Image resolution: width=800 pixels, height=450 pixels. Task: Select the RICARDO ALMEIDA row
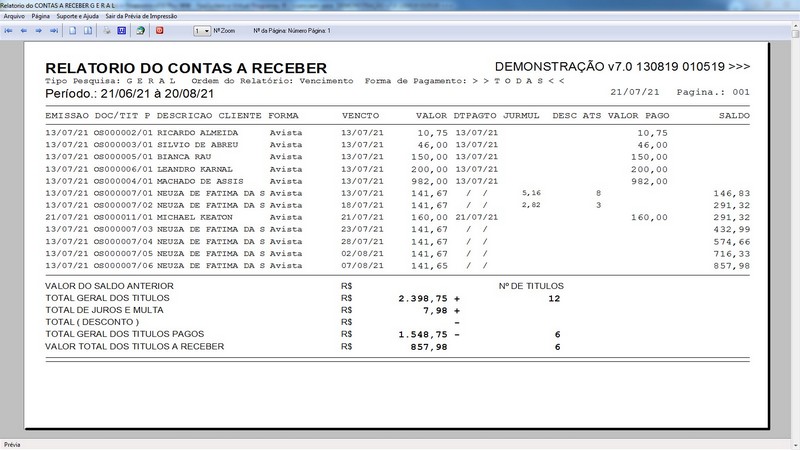point(397,133)
